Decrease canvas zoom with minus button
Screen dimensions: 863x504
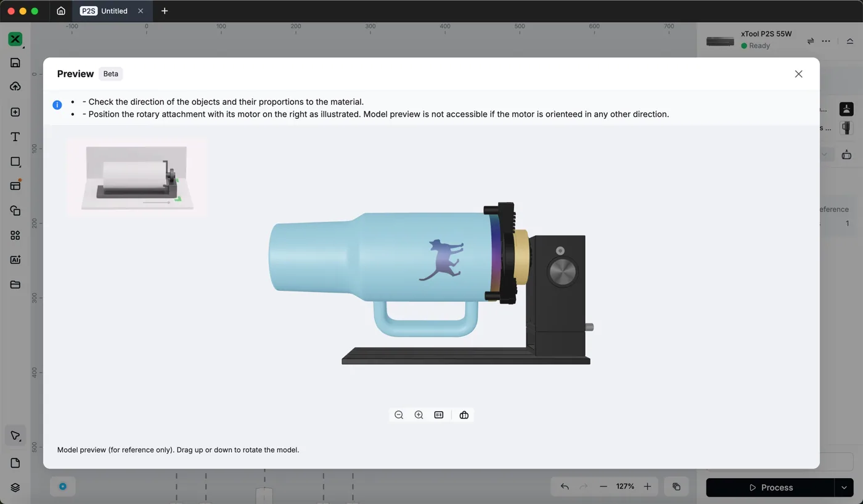(603, 487)
